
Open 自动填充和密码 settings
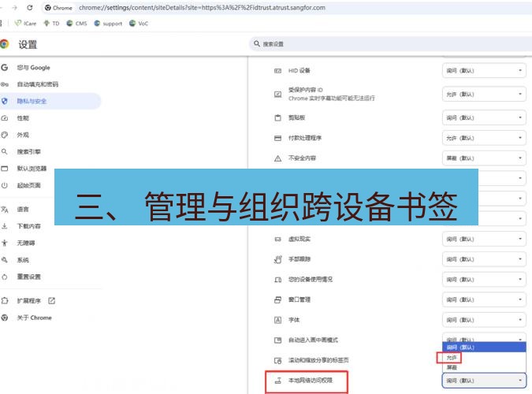37,84
